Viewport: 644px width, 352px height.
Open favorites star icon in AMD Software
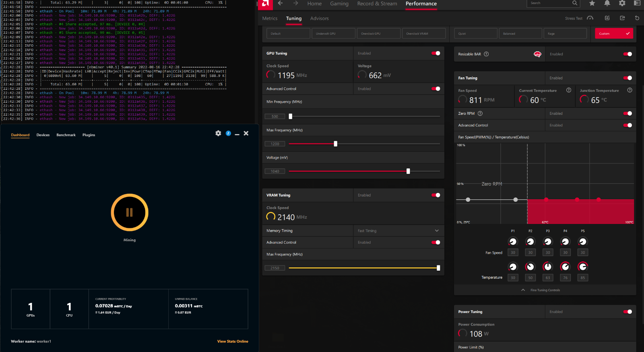[x=592, y=3]
